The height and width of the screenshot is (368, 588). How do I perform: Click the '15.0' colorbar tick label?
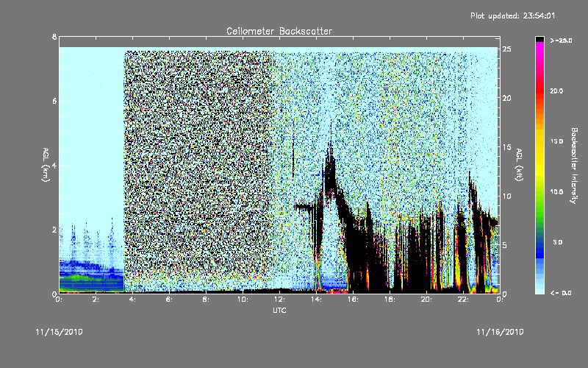click(557, 141)
